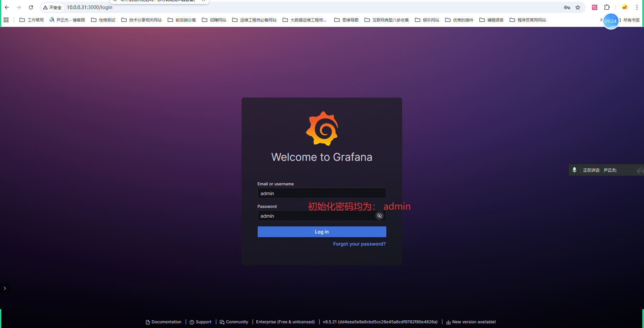Click the Password input field
Viewport: 644px width, 328px height.
click(x=322, y=216)
